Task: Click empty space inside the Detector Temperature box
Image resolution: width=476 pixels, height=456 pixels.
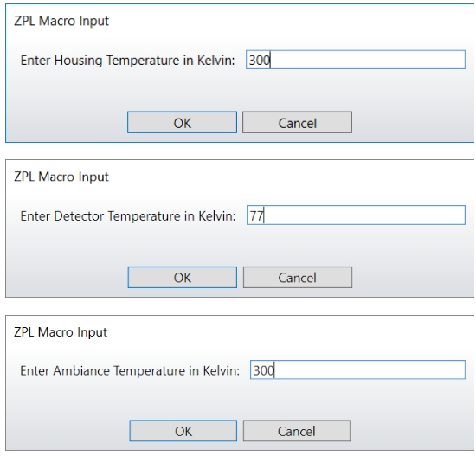Action: click(x=364, y=215)
